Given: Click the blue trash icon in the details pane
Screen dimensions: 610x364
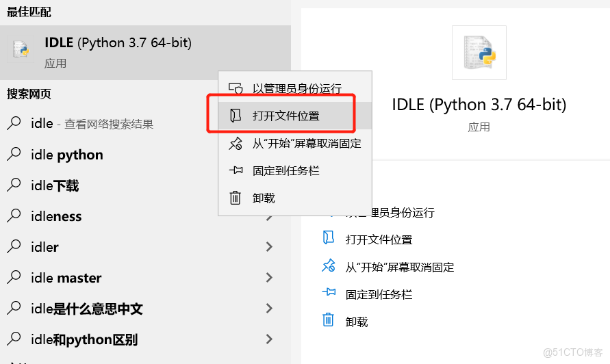Looking at the screenshot, I should [328, 320].
